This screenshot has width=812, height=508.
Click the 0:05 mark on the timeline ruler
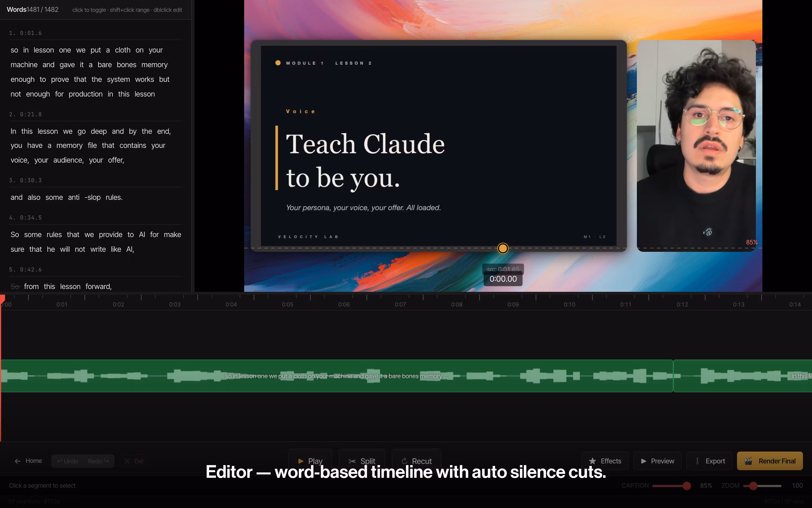[288, 304]
